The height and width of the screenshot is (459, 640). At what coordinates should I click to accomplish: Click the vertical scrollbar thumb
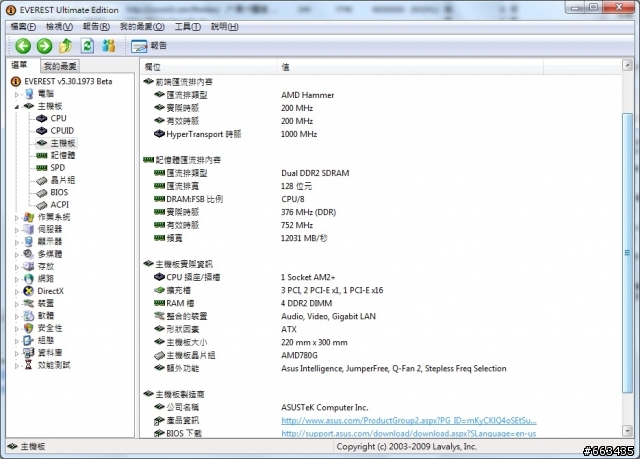(x=627, y=253)
